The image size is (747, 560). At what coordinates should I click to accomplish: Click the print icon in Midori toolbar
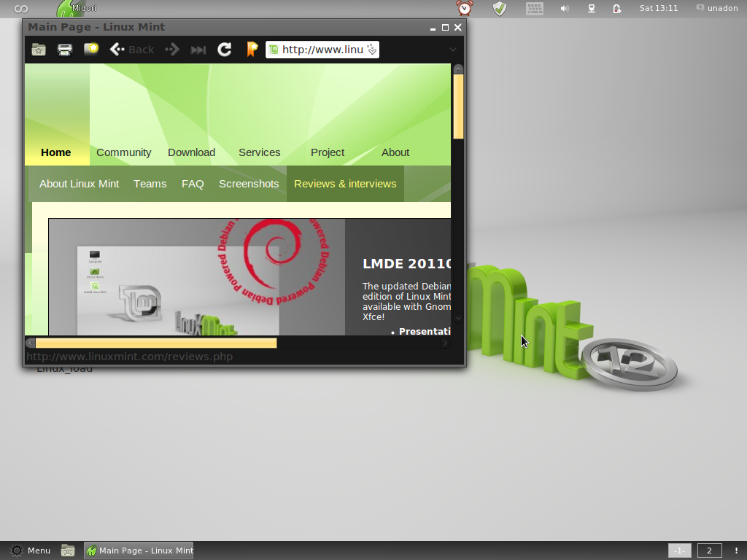(x=65, y=50)
